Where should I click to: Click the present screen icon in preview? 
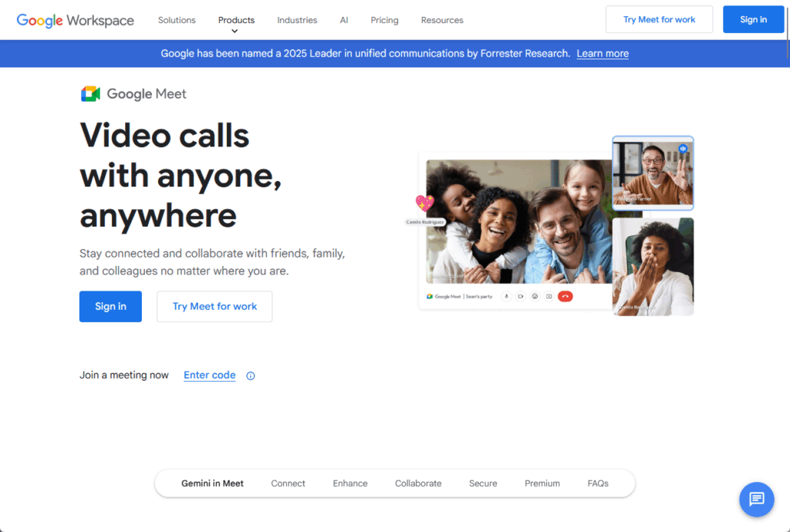[x=549, y=296]
